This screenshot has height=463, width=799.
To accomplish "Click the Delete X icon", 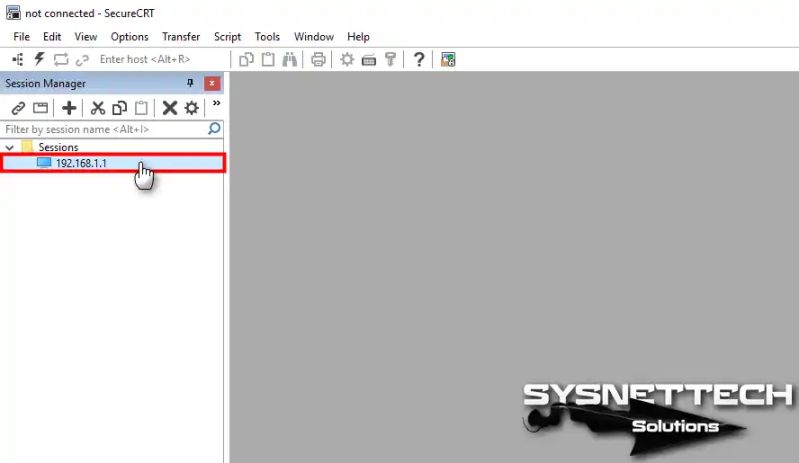I will 170,108.
